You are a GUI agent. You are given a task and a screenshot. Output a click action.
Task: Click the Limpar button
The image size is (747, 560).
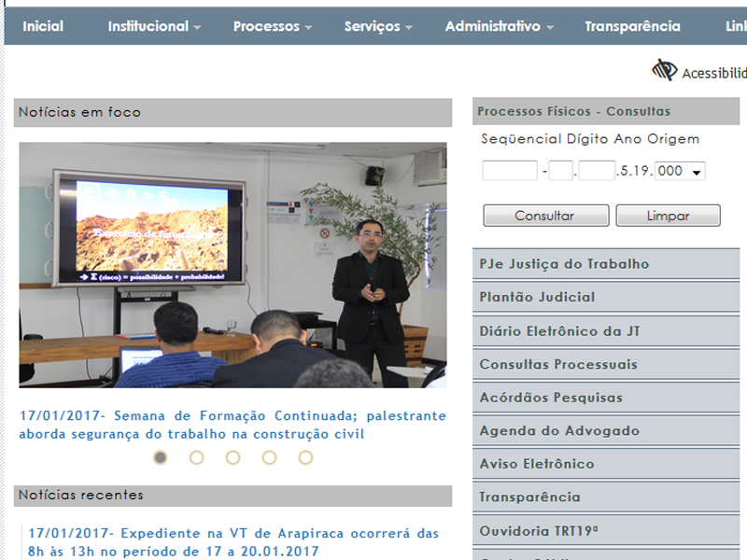(668, 216)
